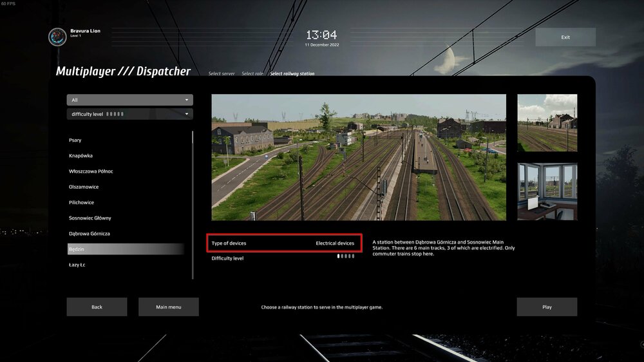Pick Olszamowice from the station list

[x=84, y=187]
